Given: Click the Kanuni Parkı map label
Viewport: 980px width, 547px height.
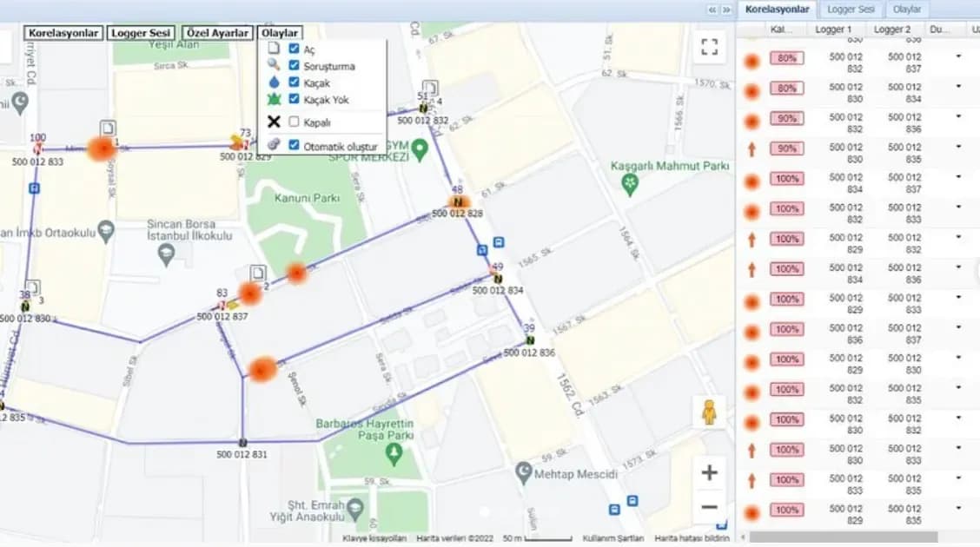Looking at the screenshot, I should tap(307, 198).
